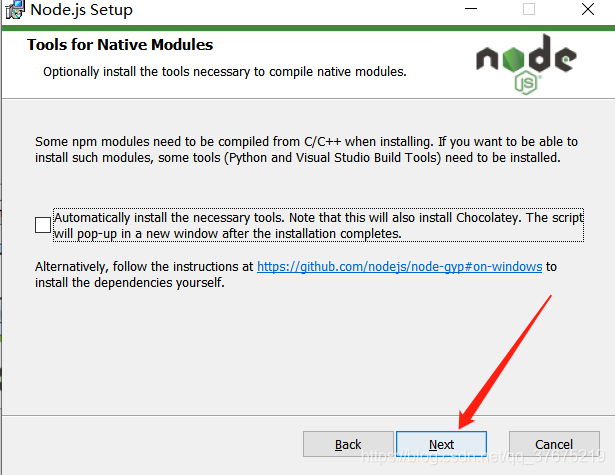Click the 'Automatically install the necessary tools' label
Image resolution: width=615 pixels, height=475 pixels.
pos(318,225)
